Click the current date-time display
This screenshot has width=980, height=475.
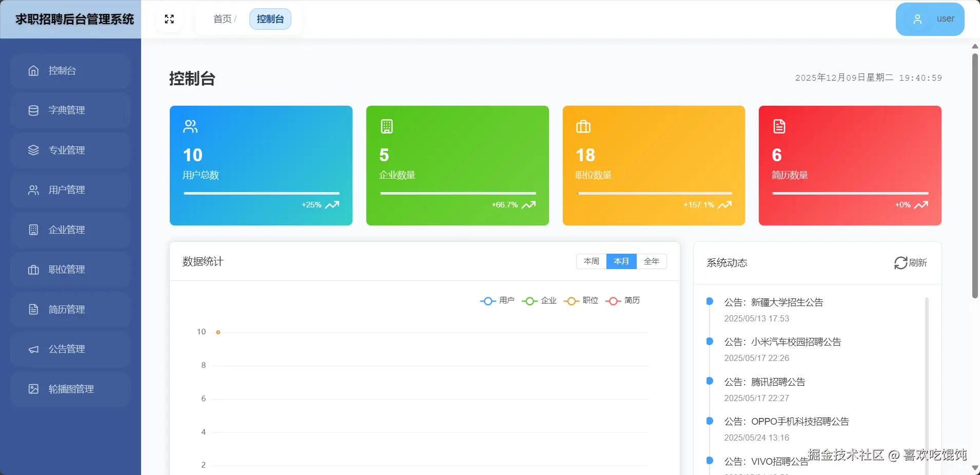[868, 78]
